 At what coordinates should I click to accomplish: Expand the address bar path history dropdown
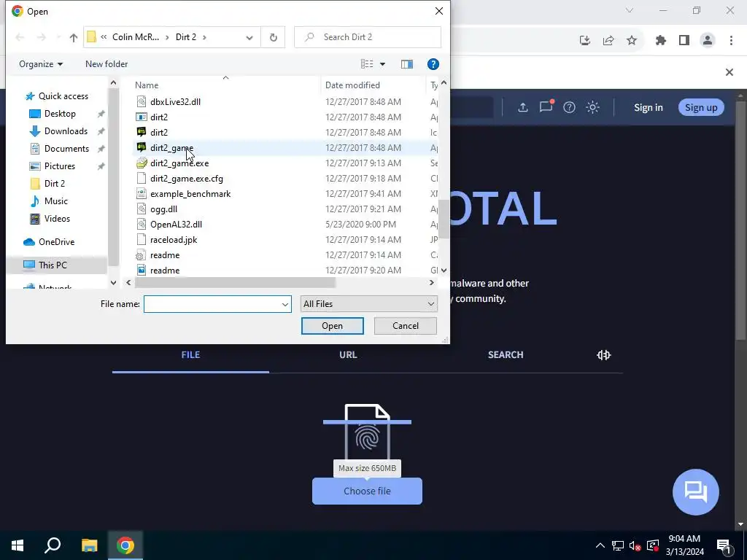coord(249,37)
